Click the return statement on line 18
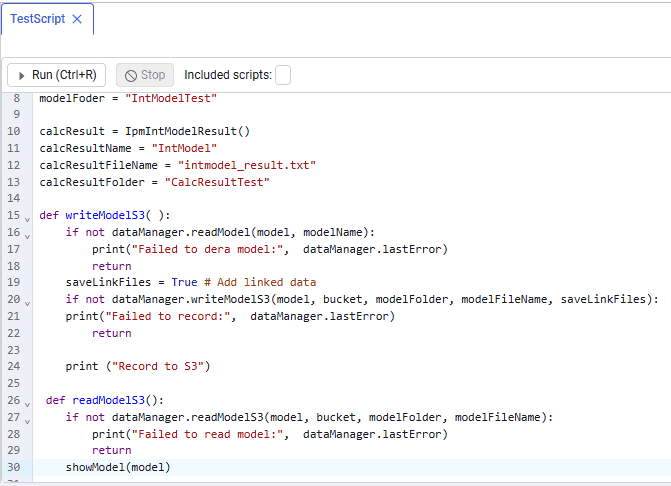The height and width of the screenshot is (486, 671). [x=112, y=266]
